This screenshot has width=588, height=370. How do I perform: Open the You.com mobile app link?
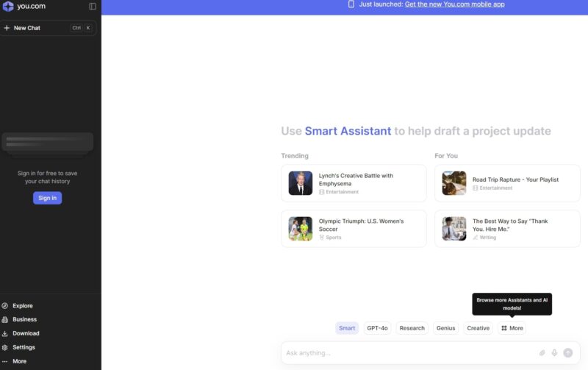click(x=454, y=4)
